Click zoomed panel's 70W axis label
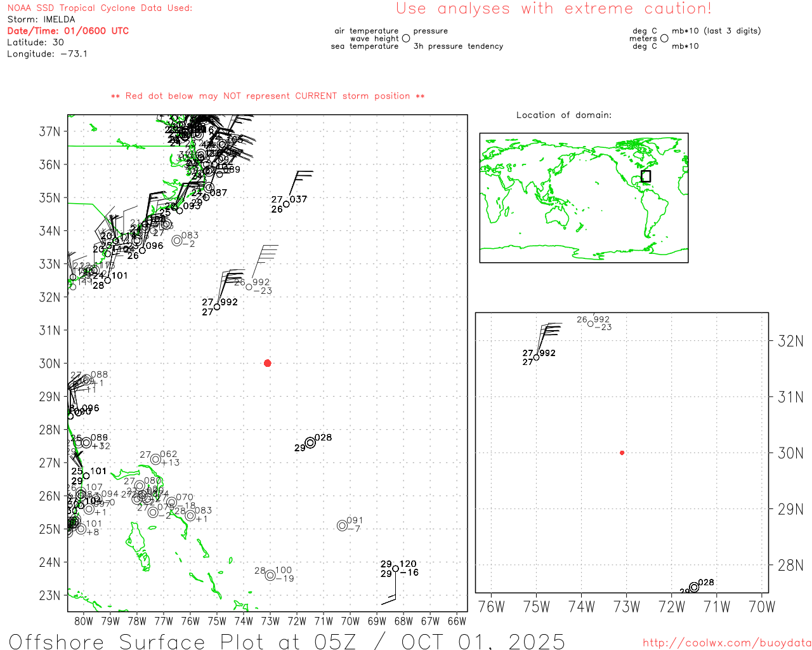This screenshot has height=650, width=812. tap(762, 607)
